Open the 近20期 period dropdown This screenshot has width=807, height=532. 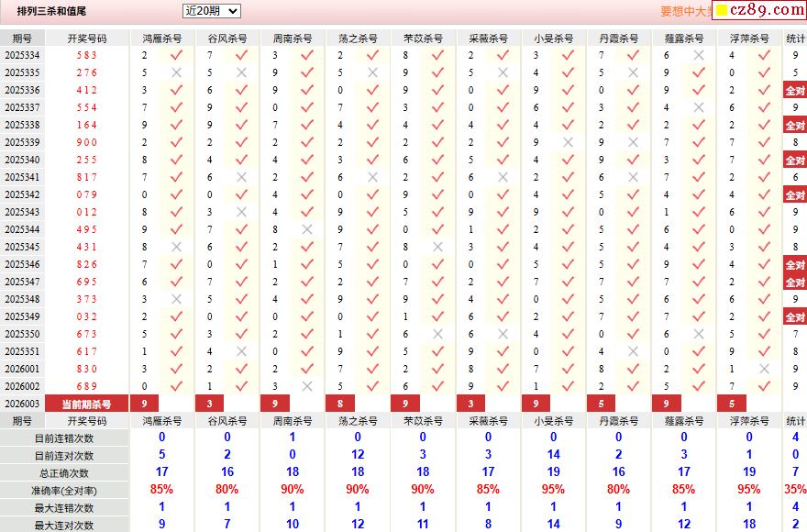coord(212,11)
